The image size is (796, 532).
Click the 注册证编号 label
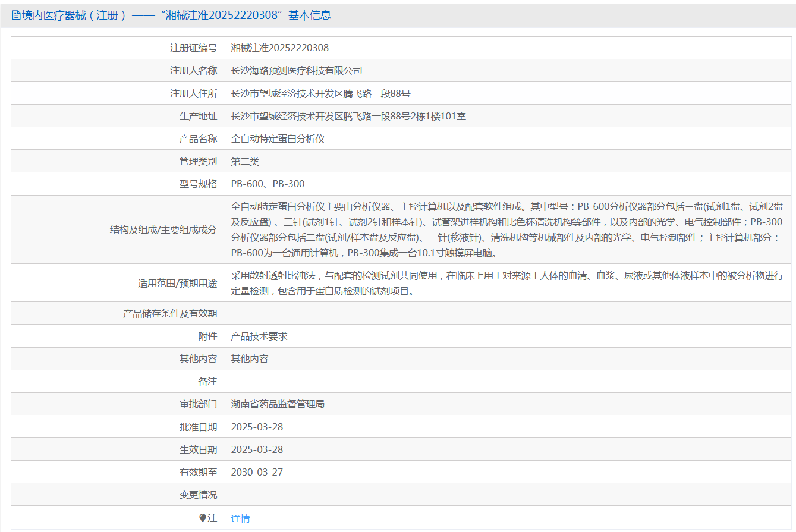193,48
